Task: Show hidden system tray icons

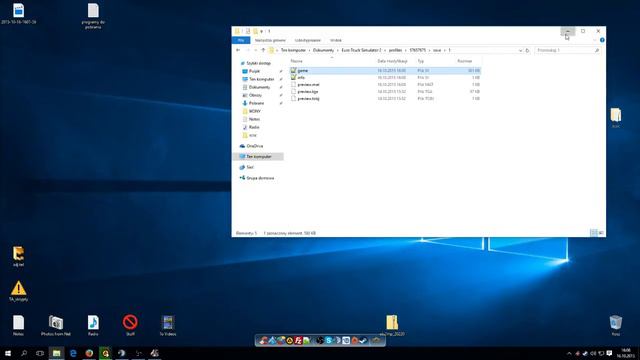Action: click(x=569, y=353)
